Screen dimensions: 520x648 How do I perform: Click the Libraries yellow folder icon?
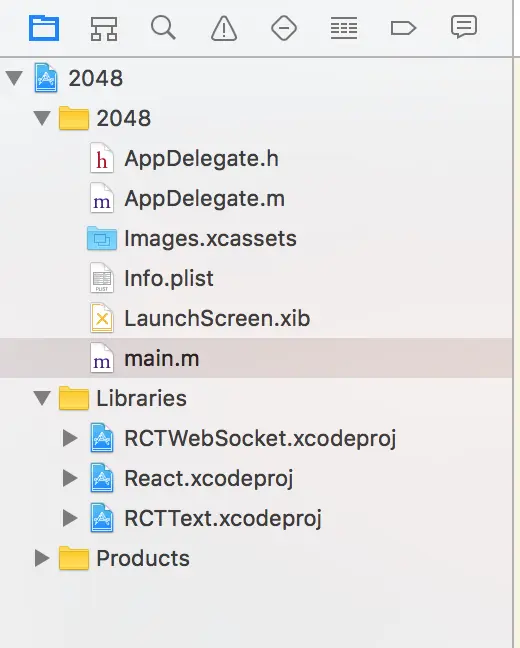[74, 398]
